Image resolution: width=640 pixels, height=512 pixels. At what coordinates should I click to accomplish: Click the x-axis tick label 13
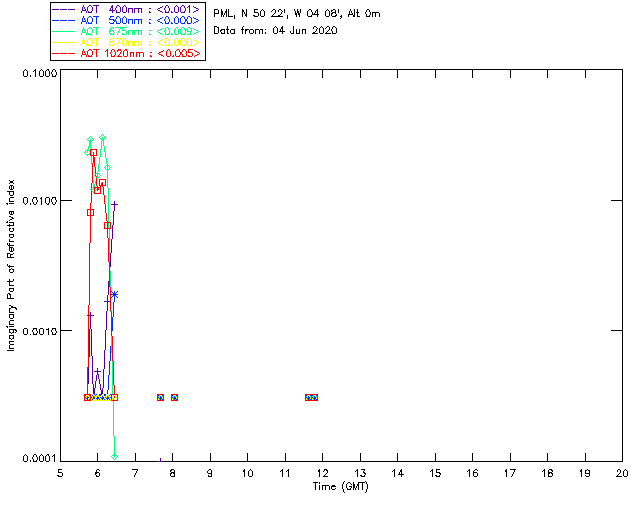point(360,473)
